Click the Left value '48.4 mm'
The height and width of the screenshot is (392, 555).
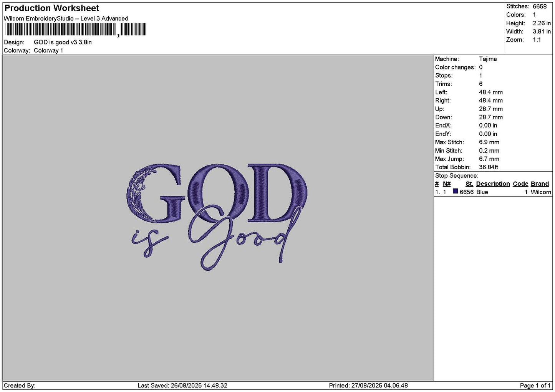pyautogui.click(x=491, y=92)
